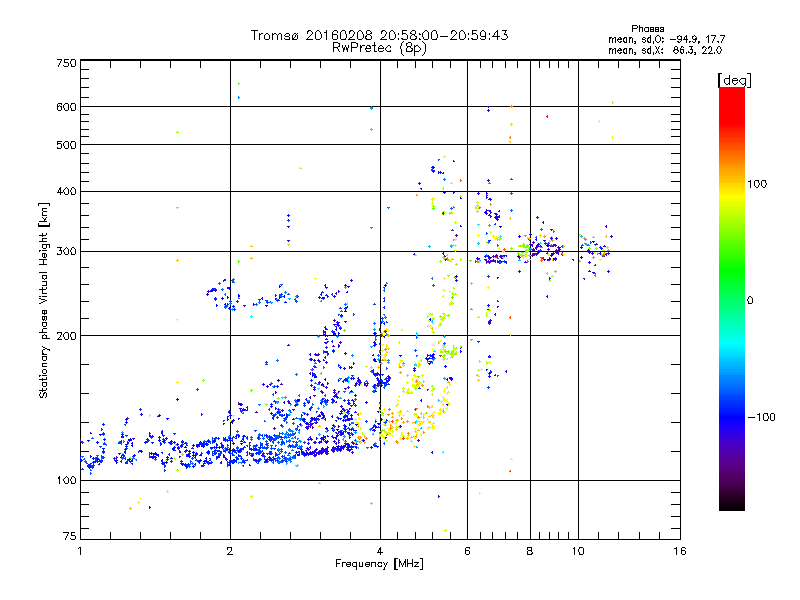The image size is (800, 600).
Task: Click the 'mean, sd,X: 86.3, 22.0' statistic
Action: pos(665,50)
